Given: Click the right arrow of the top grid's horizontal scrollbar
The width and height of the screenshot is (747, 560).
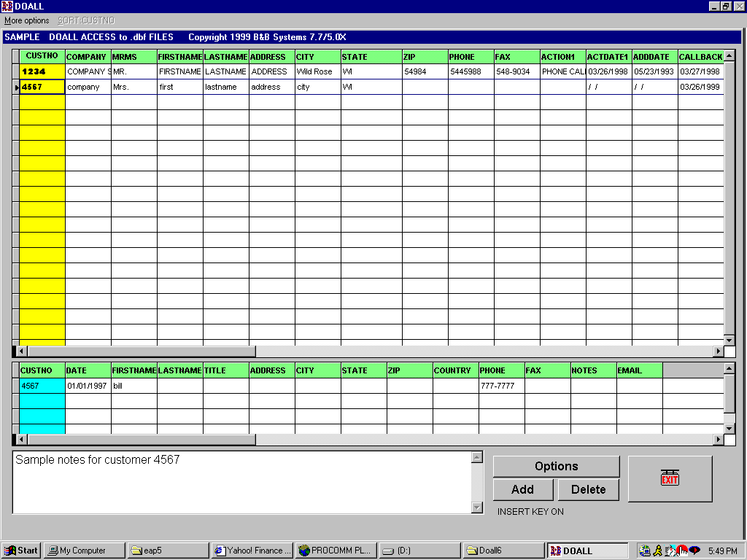Looking at the screenshot, I should pyautogui.click(x=719, y=351).
